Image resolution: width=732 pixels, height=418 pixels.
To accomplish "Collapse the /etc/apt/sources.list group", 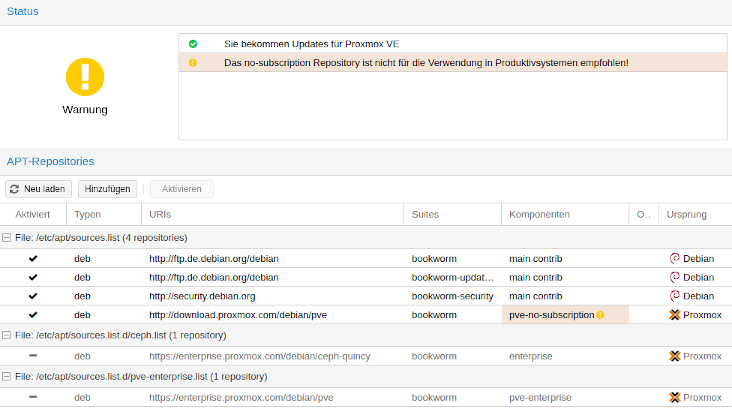I will [7, 238].
